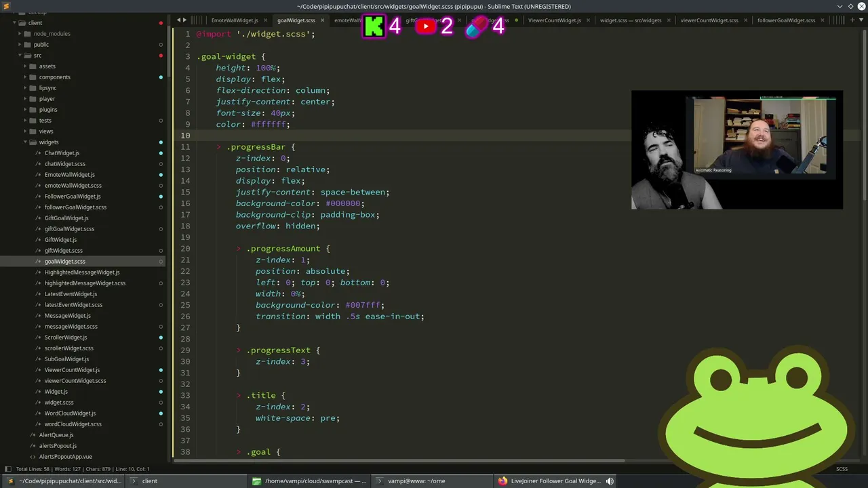Open the 'client' window in taskbar
The width and height of the screenshot is (868, 488).
(185, 481)
